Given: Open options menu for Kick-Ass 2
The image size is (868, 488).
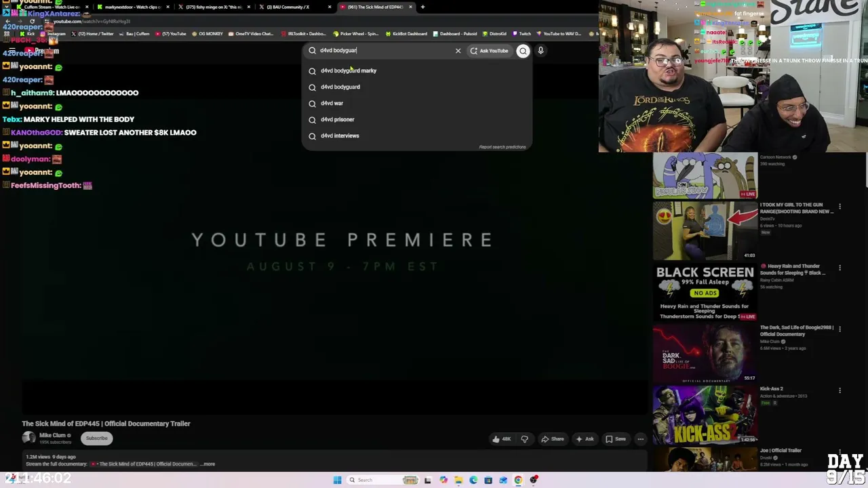Looking at the screenshot, I should (x=840, y=390).
